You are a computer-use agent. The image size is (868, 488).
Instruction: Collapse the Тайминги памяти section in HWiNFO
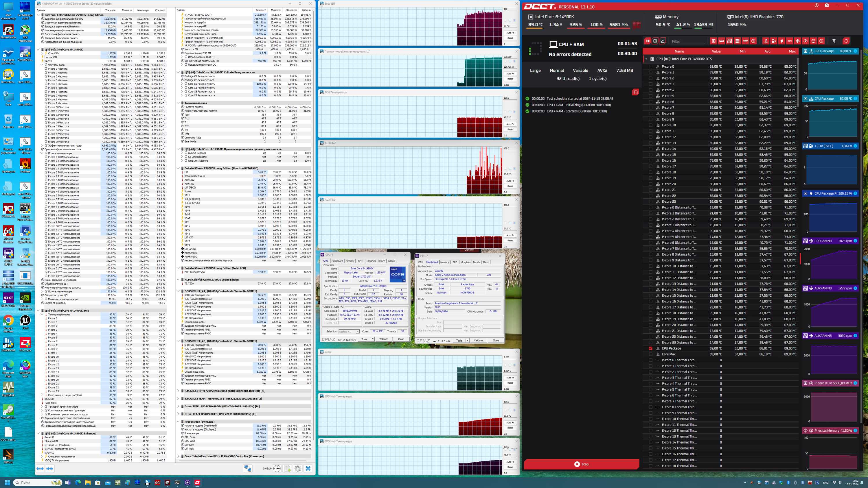pyautogui.click(x=178, y=103)
